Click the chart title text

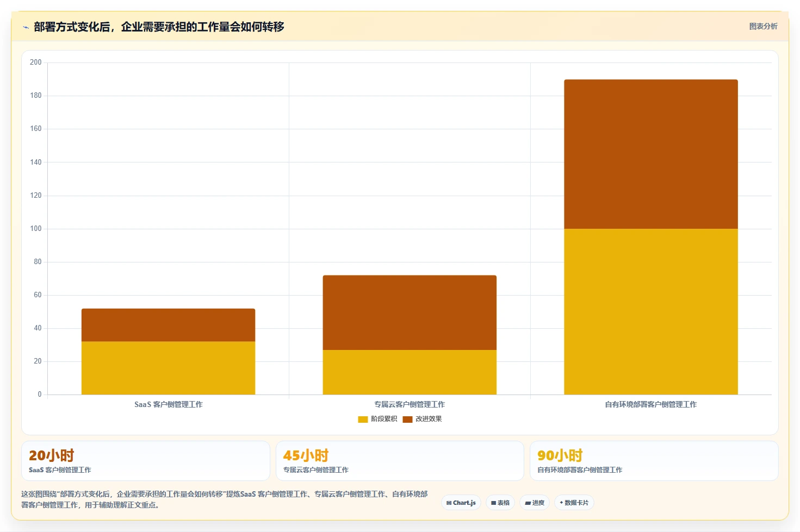tap(159, 27)
